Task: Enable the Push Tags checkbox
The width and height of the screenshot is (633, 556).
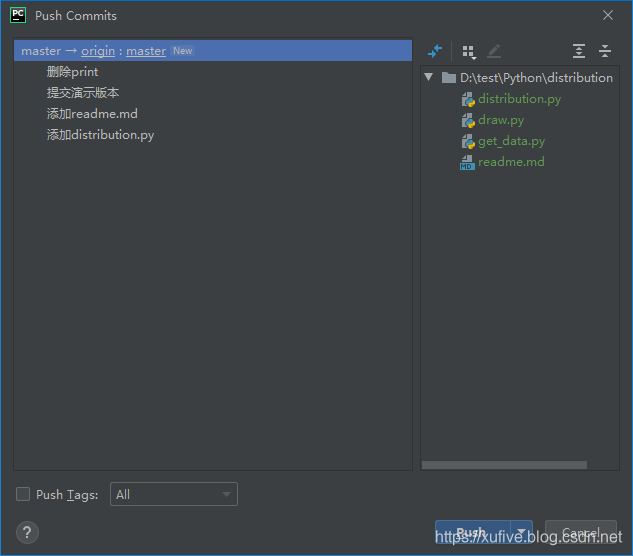Action: 23,494
